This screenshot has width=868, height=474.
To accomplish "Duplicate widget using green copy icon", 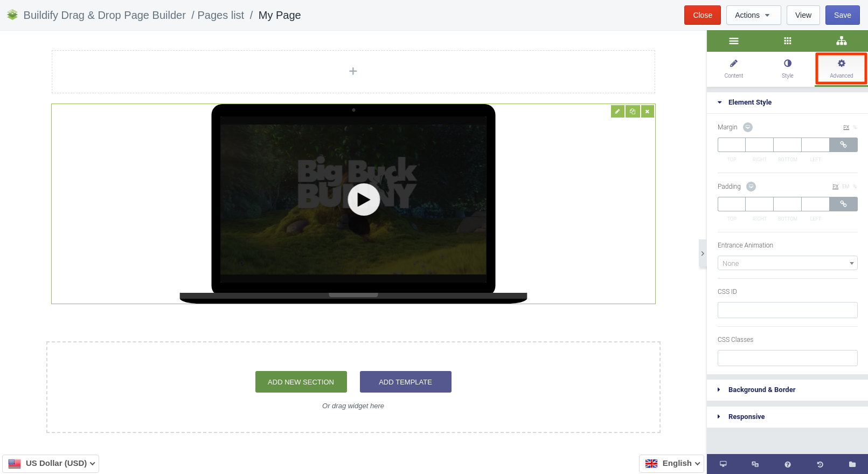I will pos(633,111).
